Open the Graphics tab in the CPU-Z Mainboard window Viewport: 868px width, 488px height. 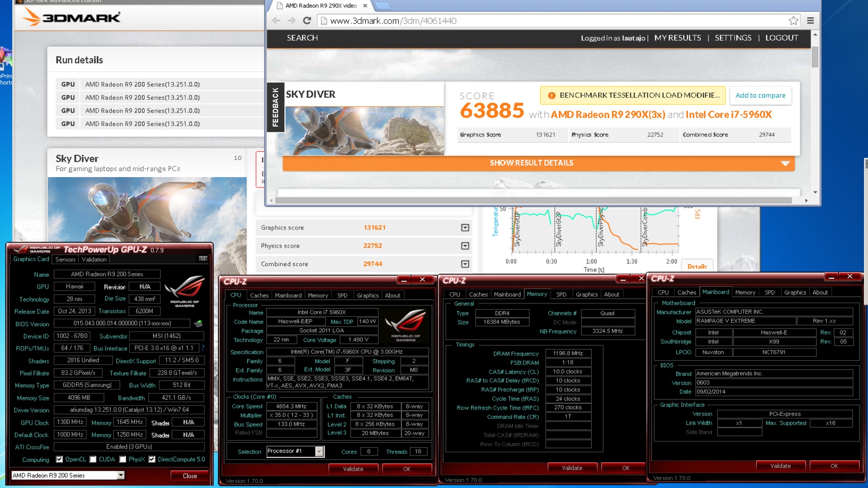(x=795, y=293)
